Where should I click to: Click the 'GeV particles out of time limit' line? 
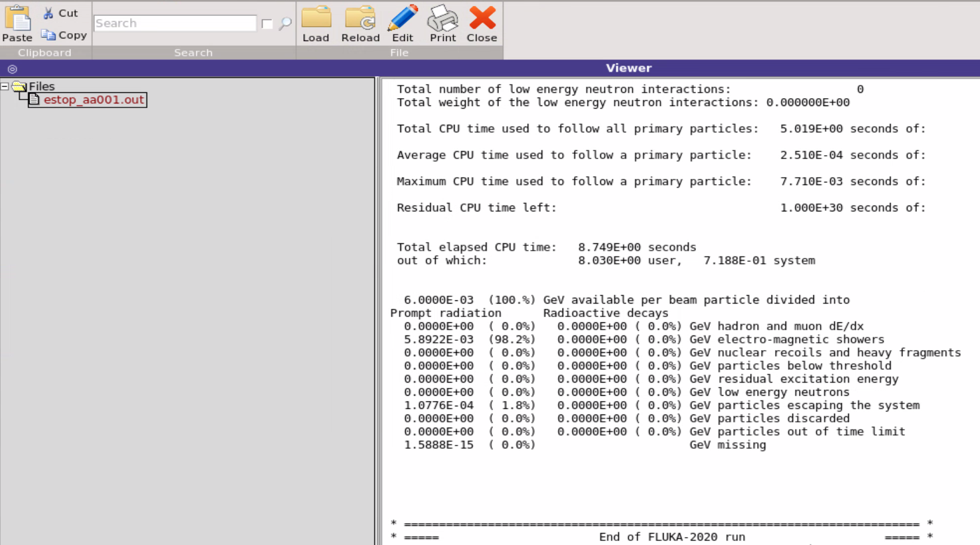797,432
